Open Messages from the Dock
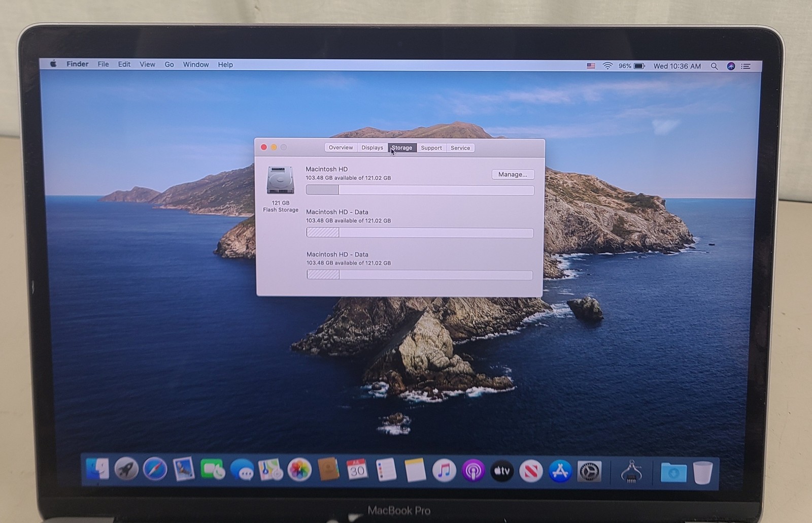Screen dimensions: 812x523 (x=242, y=470)
